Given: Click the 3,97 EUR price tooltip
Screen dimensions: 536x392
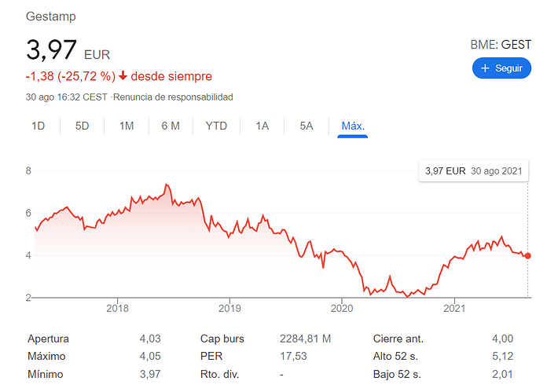Looking at the screenshot, I should 473,171.
